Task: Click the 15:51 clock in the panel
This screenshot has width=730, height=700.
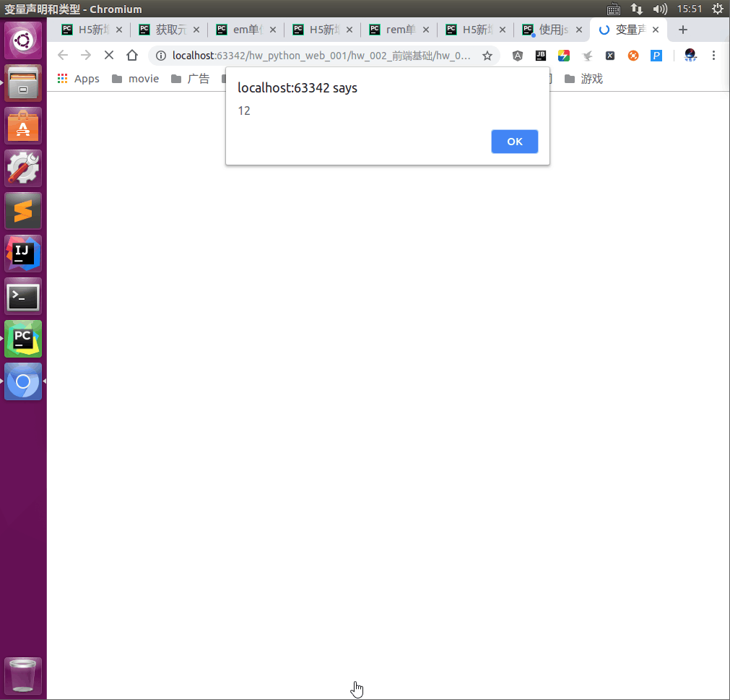Action: click(689, 9)
